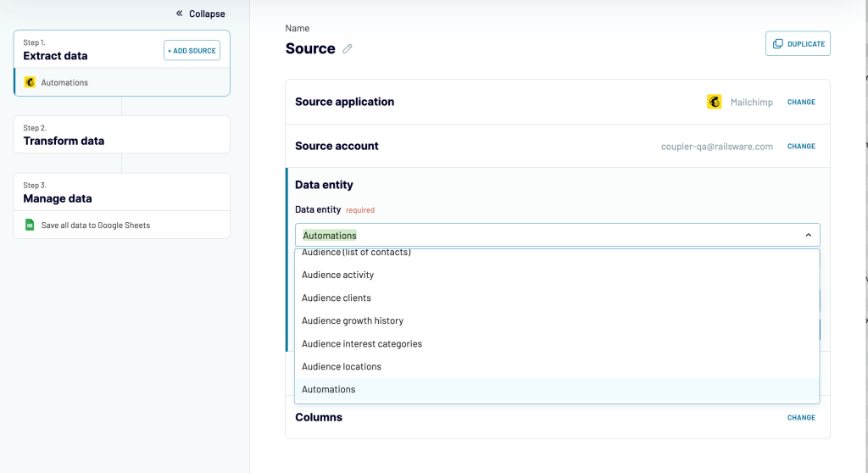Viewport: 868px width, 473px height.
Task: Expand the Columns section header
Action: point(319,418)
